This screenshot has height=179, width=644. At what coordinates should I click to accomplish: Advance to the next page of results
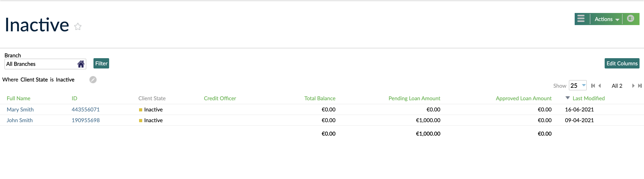[633, 86]
